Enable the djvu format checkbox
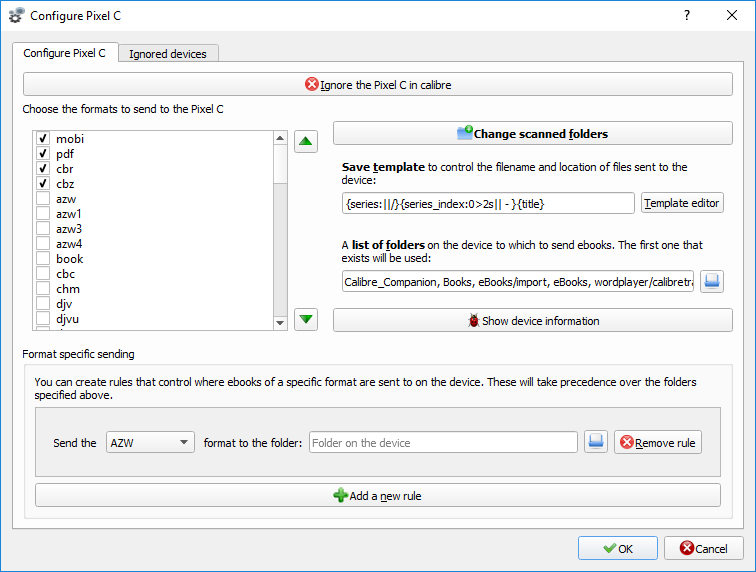The height and width of the screenshot is (572, 756). [x=43, y=319]
